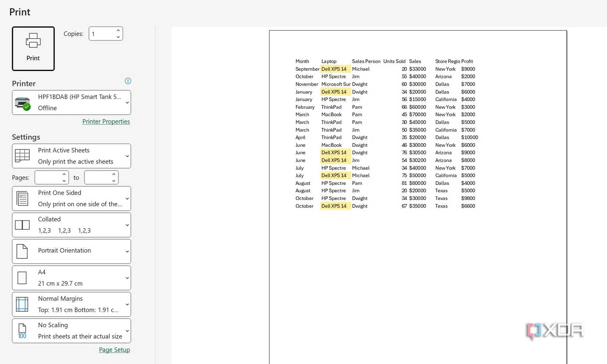This screenshot has width=607, height=364.
Task: Click the large Print button
Action: point(33,49)
